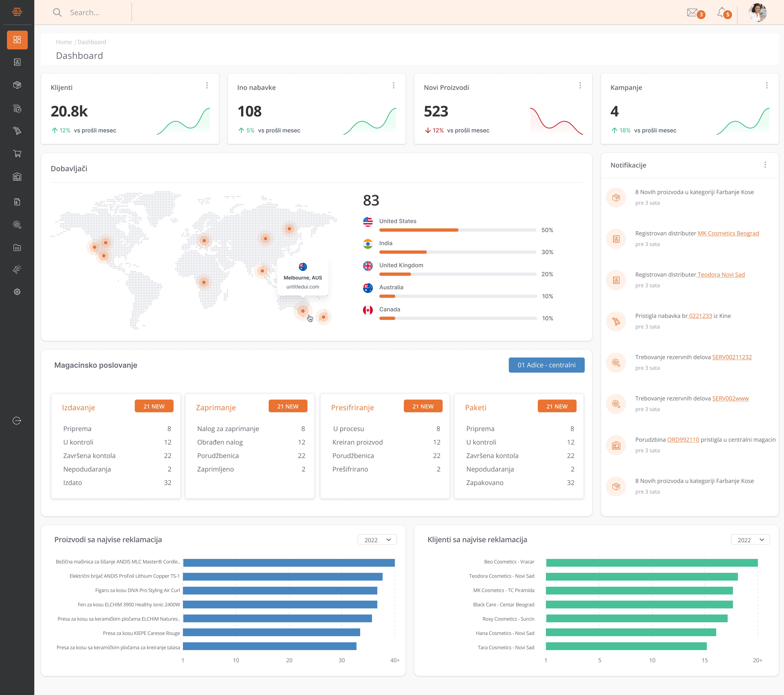
Task: Click the box icon of first Farbanje Kose notification
Action: click(616, 198)
